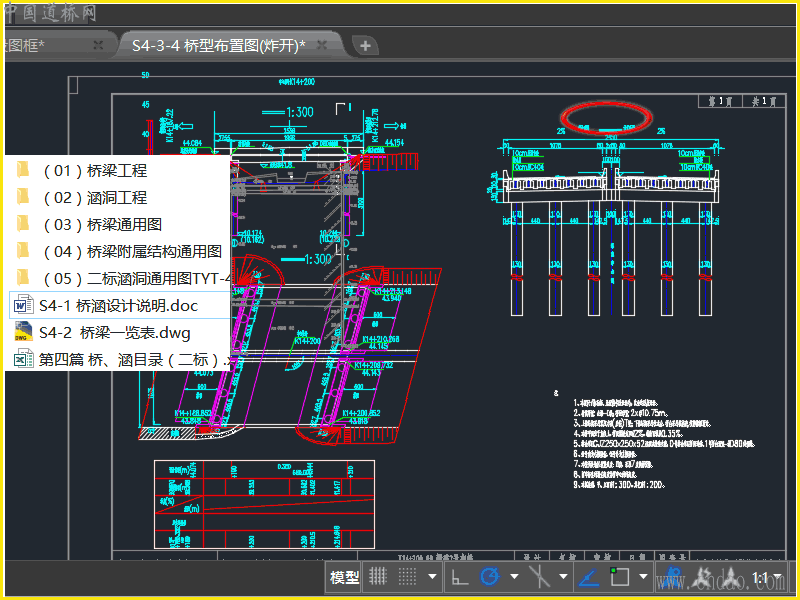Expand the object snap options dropdown arrow
This screenshot has width=800, height=600.
pyautogui.click(x=643, y=577)
